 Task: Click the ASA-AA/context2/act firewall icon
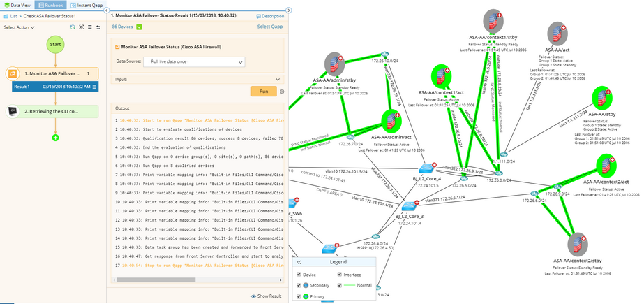pyautogui.click(x=606, y=166)
